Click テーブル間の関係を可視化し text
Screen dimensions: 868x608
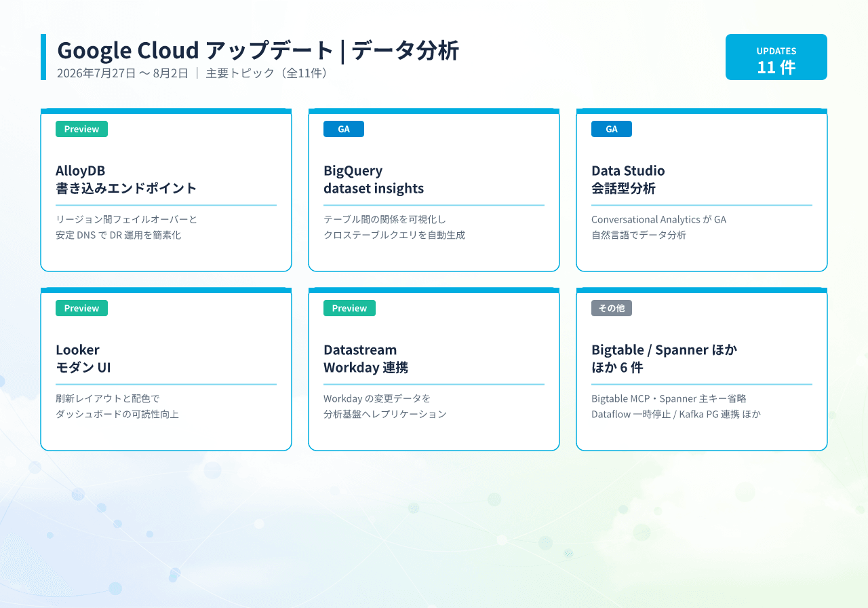tap(384, 219)
